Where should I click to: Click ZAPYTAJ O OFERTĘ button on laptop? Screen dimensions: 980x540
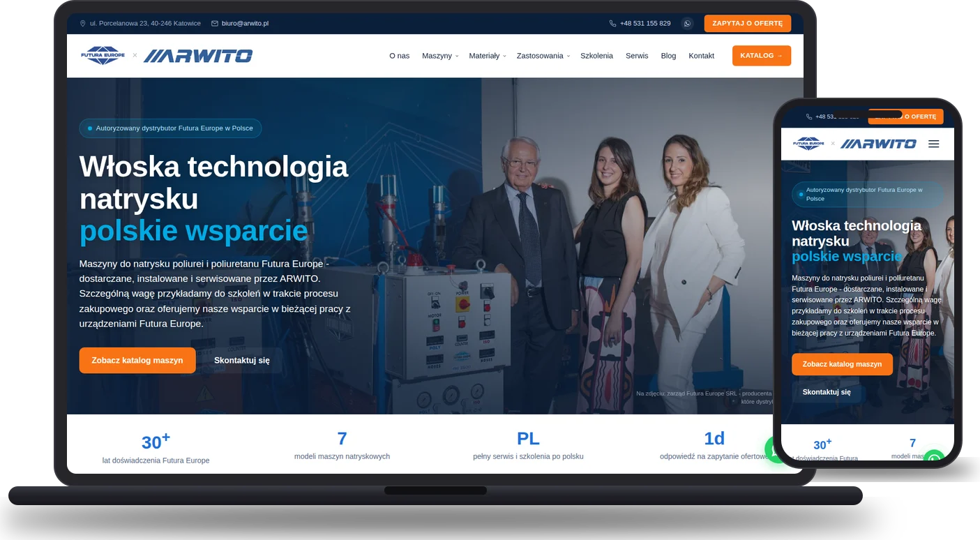click(748, 23)
